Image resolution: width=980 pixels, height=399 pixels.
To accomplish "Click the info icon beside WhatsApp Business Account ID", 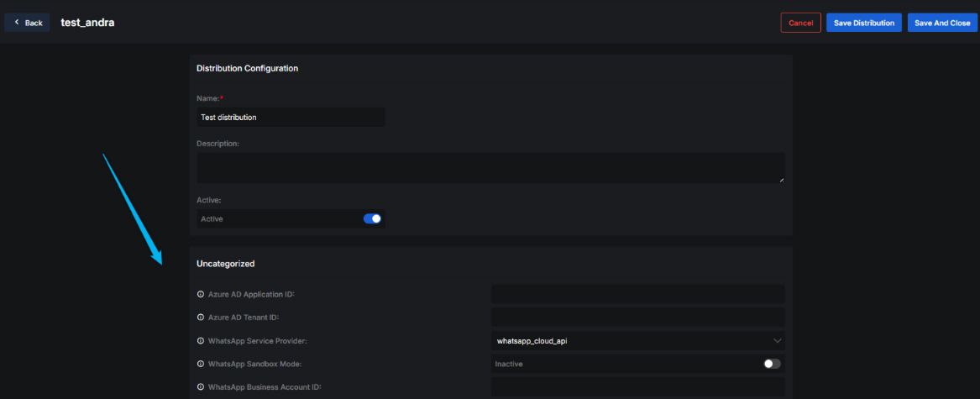I will (x=201, y=387).
